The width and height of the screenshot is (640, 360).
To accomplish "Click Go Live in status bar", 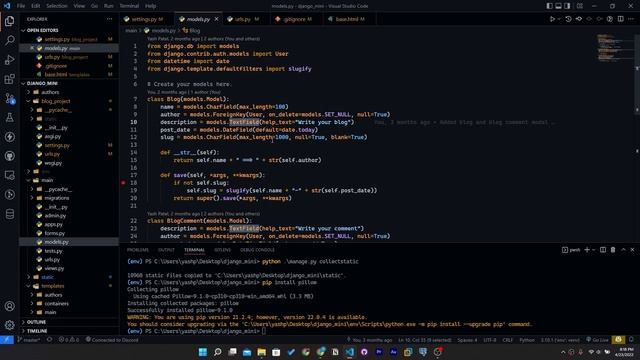I will 597,340.
